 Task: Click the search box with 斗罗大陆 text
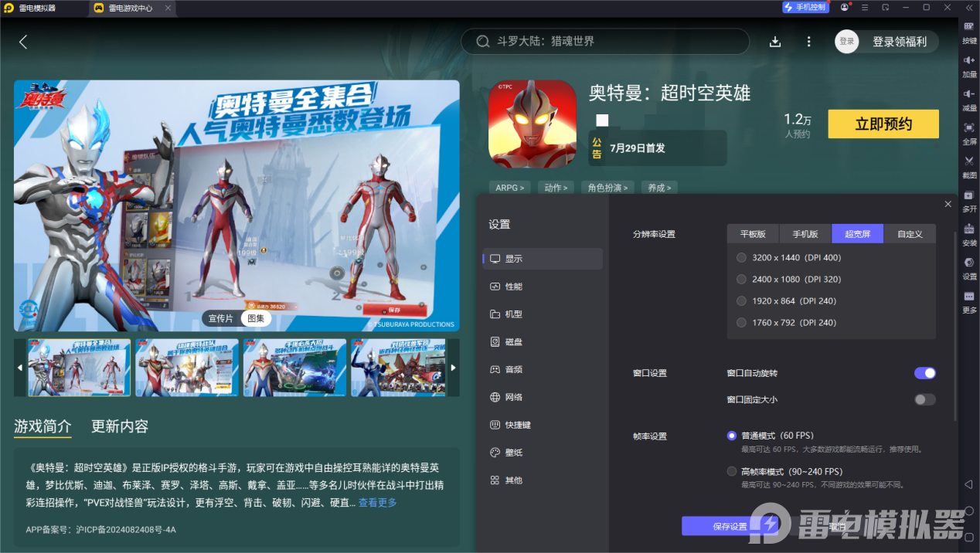pos(605,42)
